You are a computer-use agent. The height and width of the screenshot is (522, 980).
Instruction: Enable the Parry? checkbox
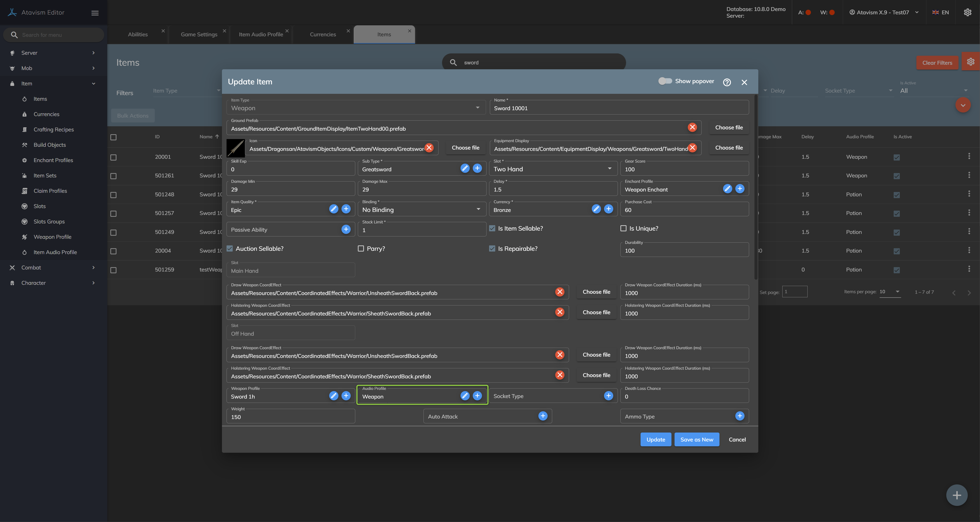click(x=361, y=249)
